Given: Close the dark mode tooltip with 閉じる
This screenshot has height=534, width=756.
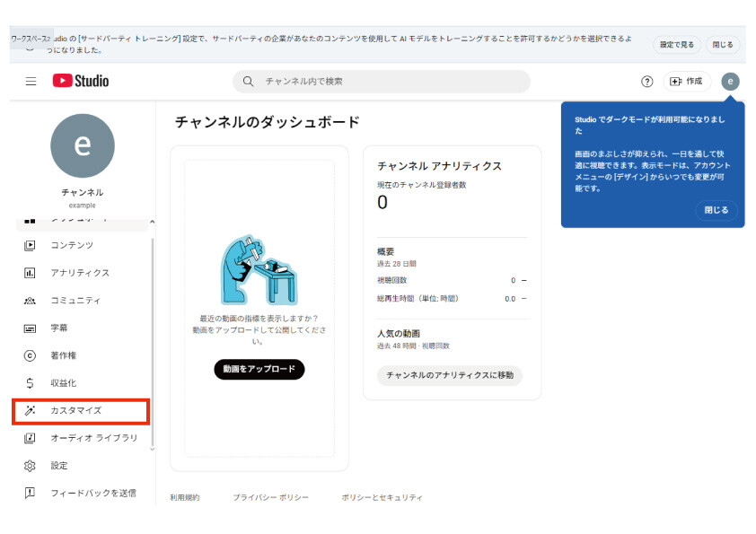Looking at the screenshot, I should tap(716, 210).
